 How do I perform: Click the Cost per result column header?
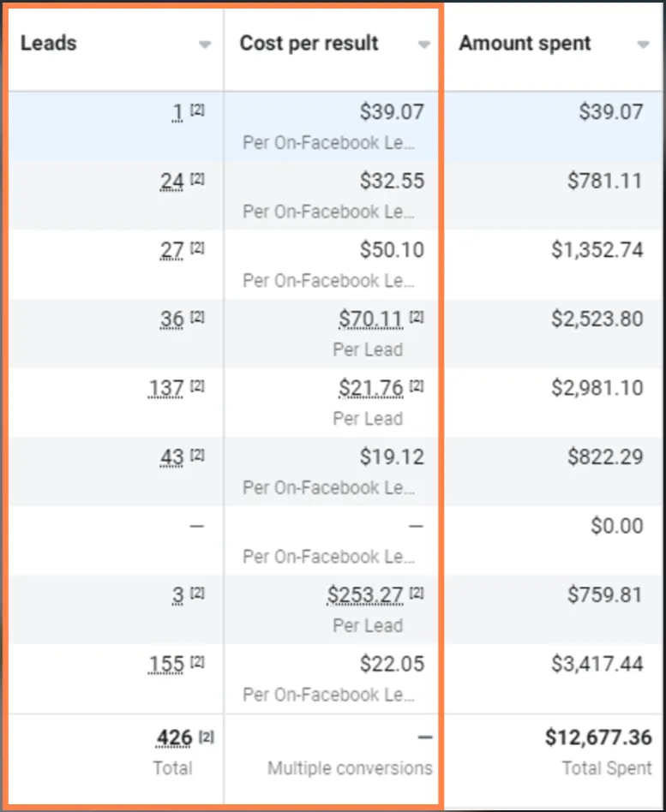[309, 43]
